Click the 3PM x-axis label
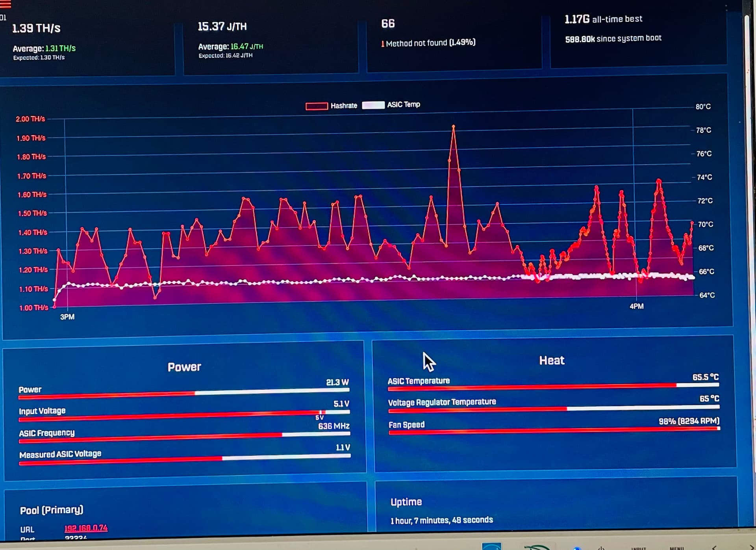Screen dimensions: 756x550 click(67, 317)
